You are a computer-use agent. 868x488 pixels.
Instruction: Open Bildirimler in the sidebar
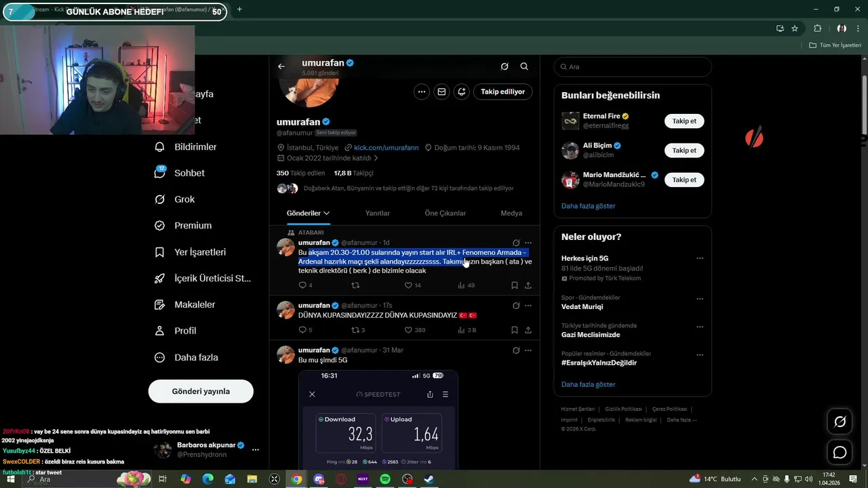186,146
